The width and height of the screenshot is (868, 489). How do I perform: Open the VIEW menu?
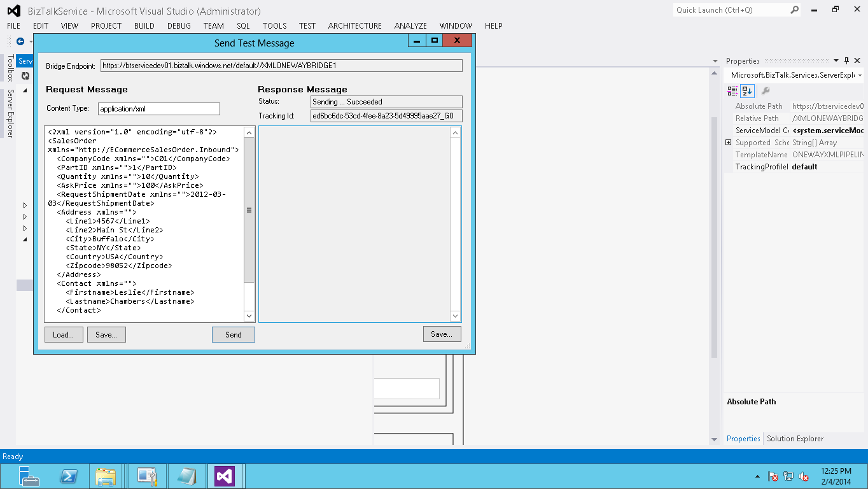70,26
